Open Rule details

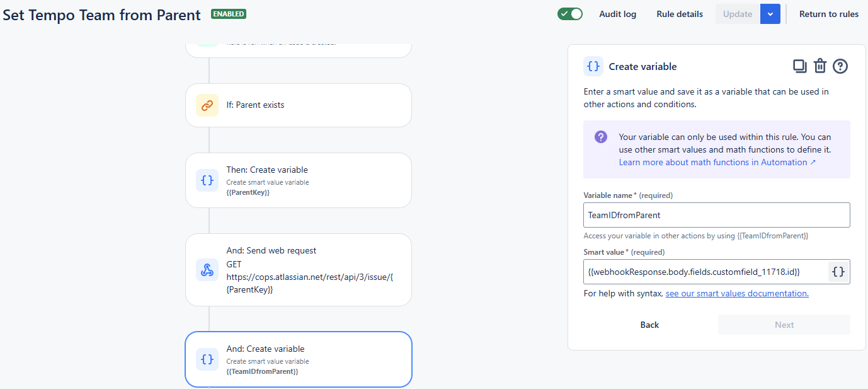pos(680,14)
